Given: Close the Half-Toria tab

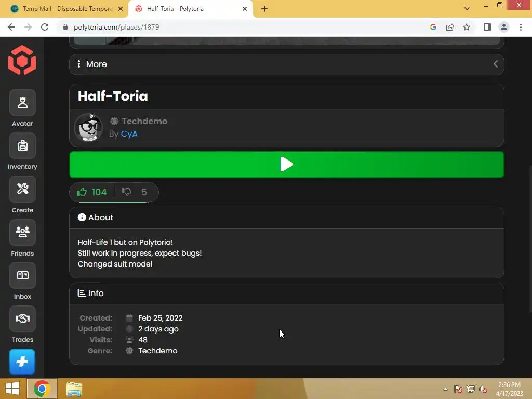Looking at the screenshot, I should (245, 9).
